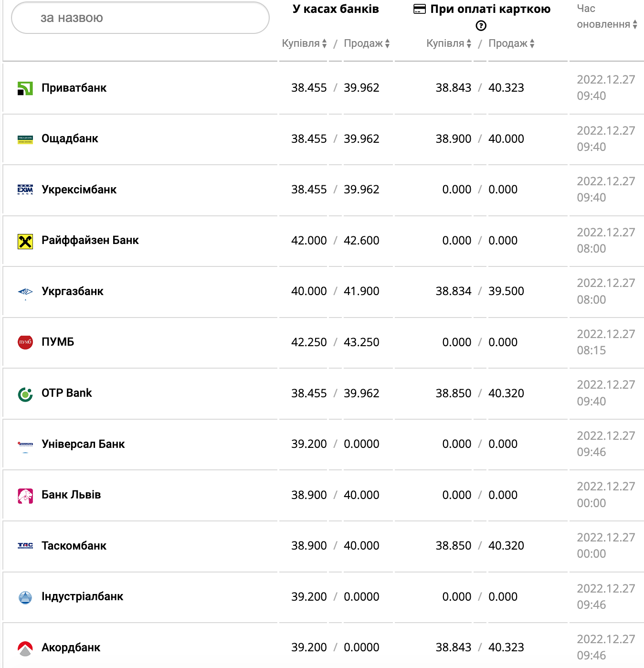Sort by cash desk Купівля column
The width and height of the screenshot is (644, 668).
304,43
